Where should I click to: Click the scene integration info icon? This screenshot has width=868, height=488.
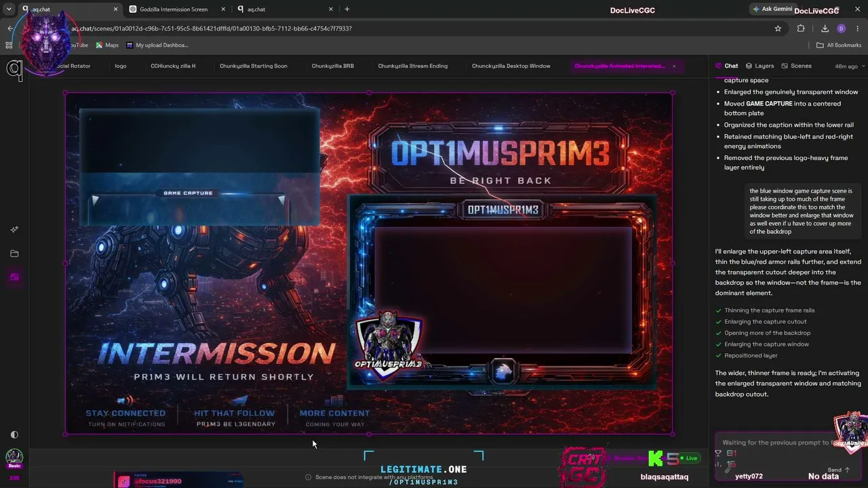[309, 477]
